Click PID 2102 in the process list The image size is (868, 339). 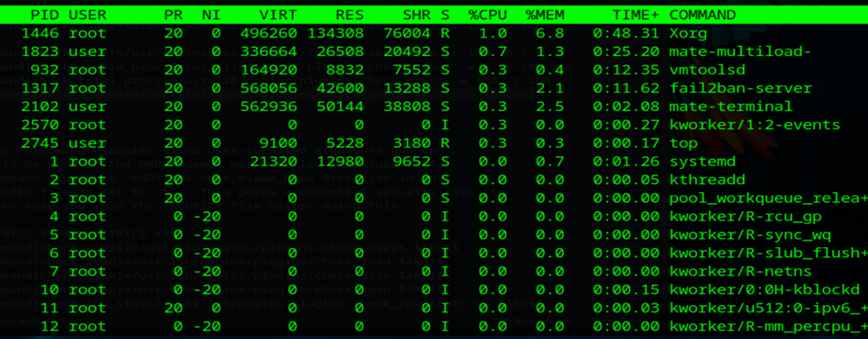pos(39,107)
